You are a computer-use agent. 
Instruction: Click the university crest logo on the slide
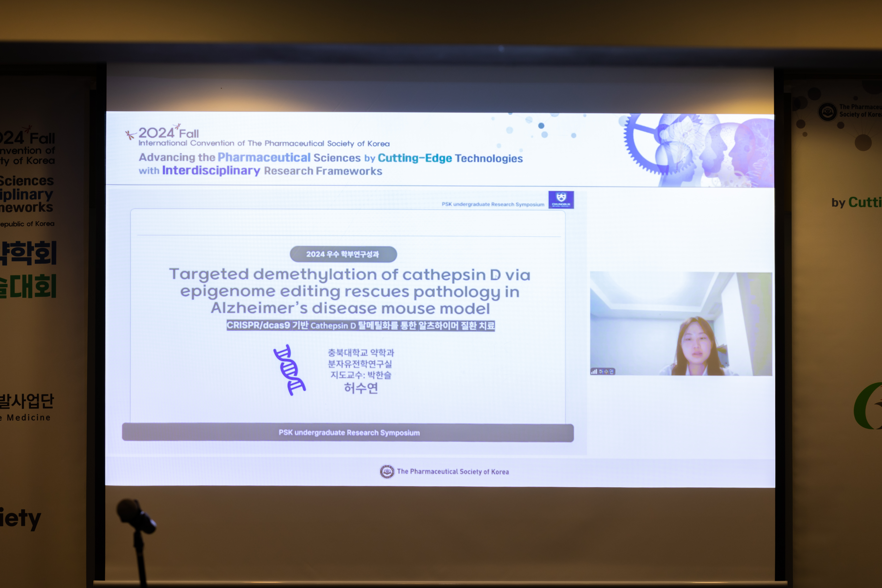(561, 200)
